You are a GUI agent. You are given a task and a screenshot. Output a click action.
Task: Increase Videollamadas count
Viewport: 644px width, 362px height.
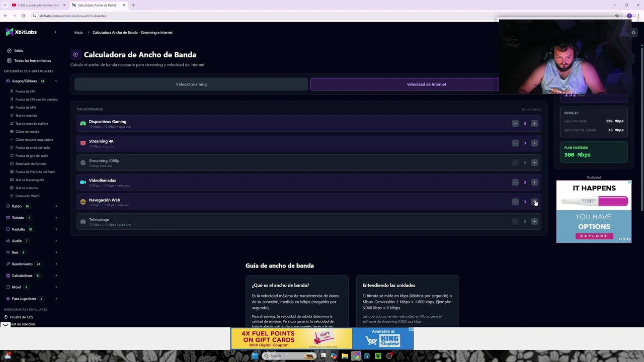pos(534,182)
